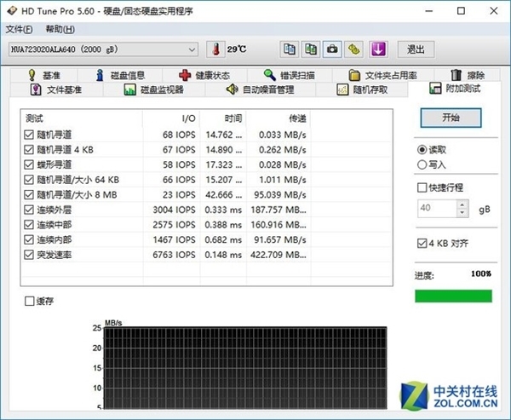The height and width of the screenshot is (420, 511).
Task: Toggle 随机寻道/大小 64 KB checkbox
Action: click(29, 180)
